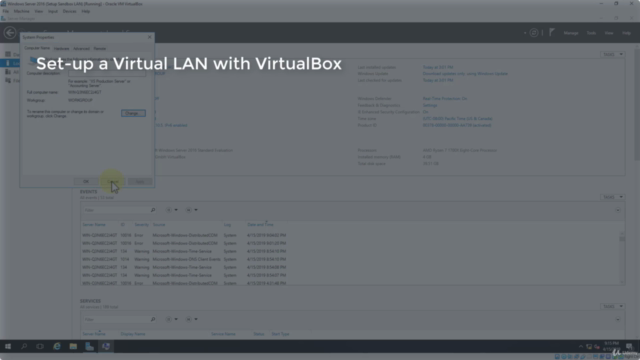Click OK in the System Properties dialog

(86, 182)
